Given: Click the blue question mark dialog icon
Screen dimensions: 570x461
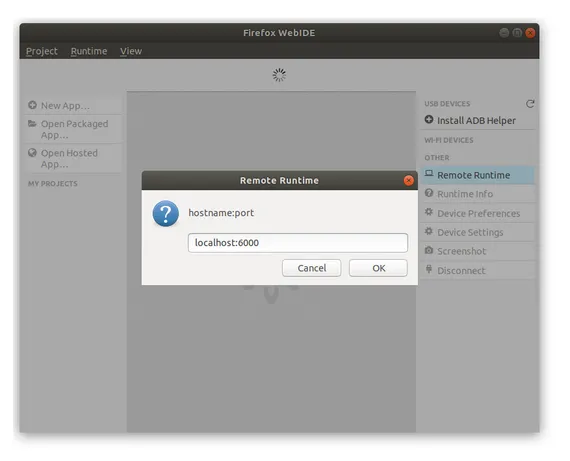Looking at the screenshot, I should tap(166, 213).
